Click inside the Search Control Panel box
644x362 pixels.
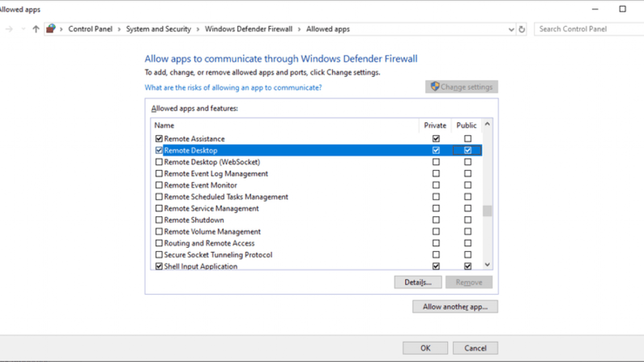[589, 29]
